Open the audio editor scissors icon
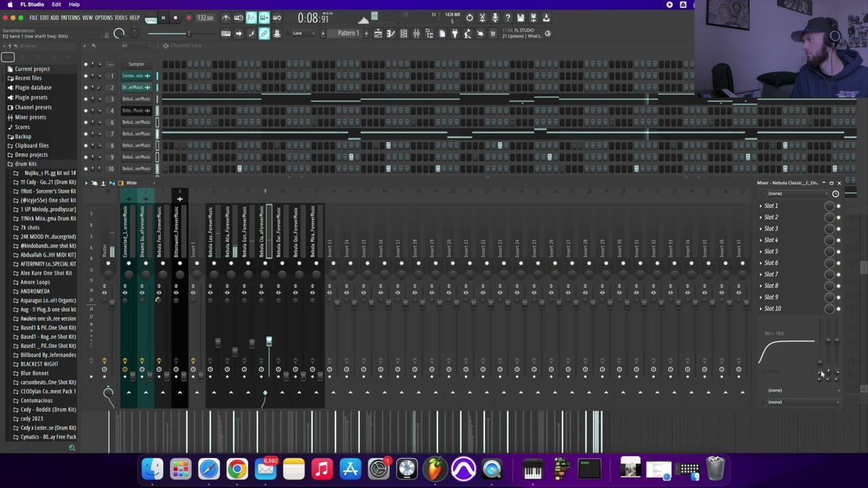 (x=482, y=18)
